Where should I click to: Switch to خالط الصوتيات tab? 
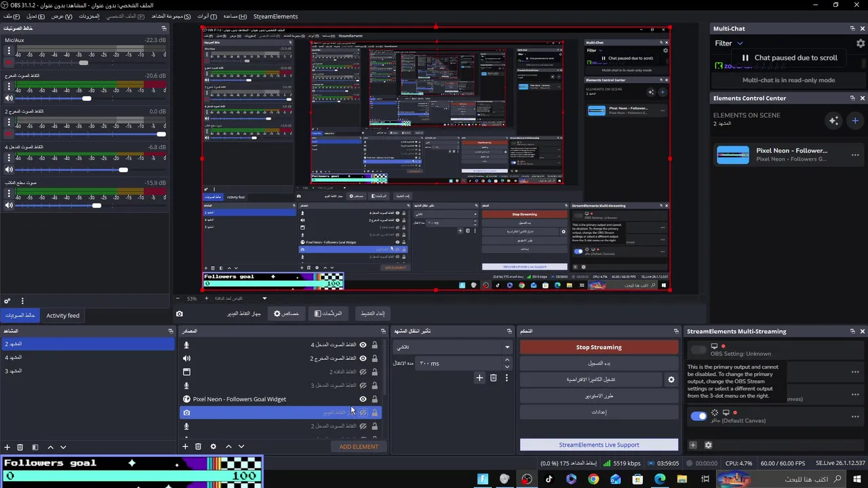[20, 315]
